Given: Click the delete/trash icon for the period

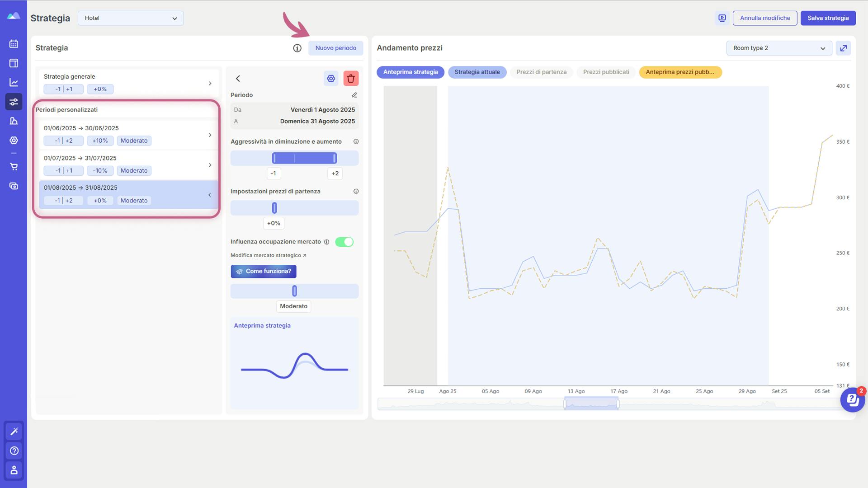Looking at the screenshot, I should (350, 77).
